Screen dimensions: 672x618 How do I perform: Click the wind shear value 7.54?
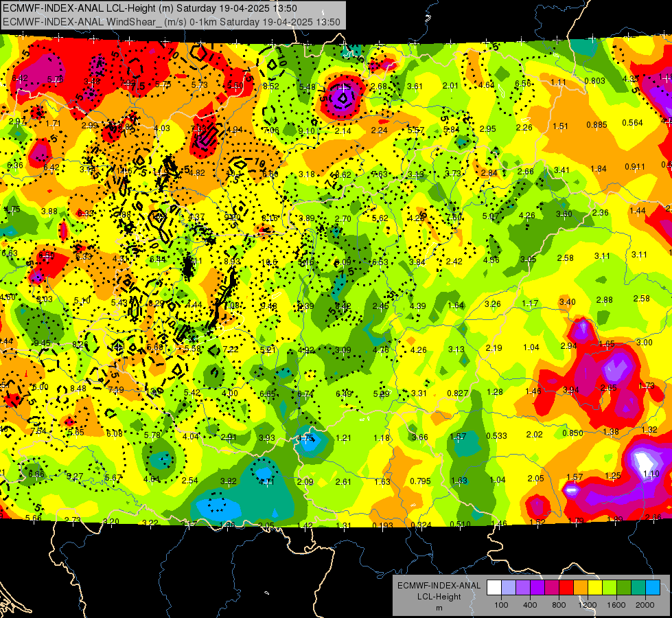[38, 431]
